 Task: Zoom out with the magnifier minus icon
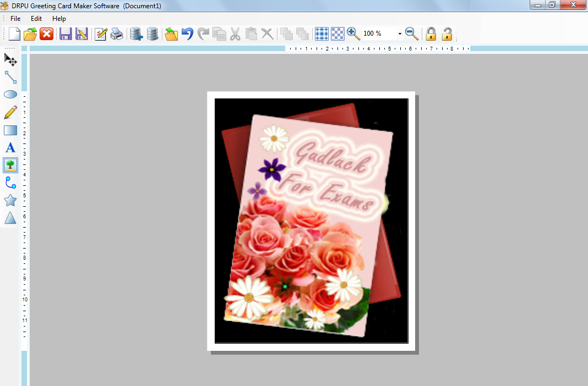pyautogui.click(x=412, y=34)
